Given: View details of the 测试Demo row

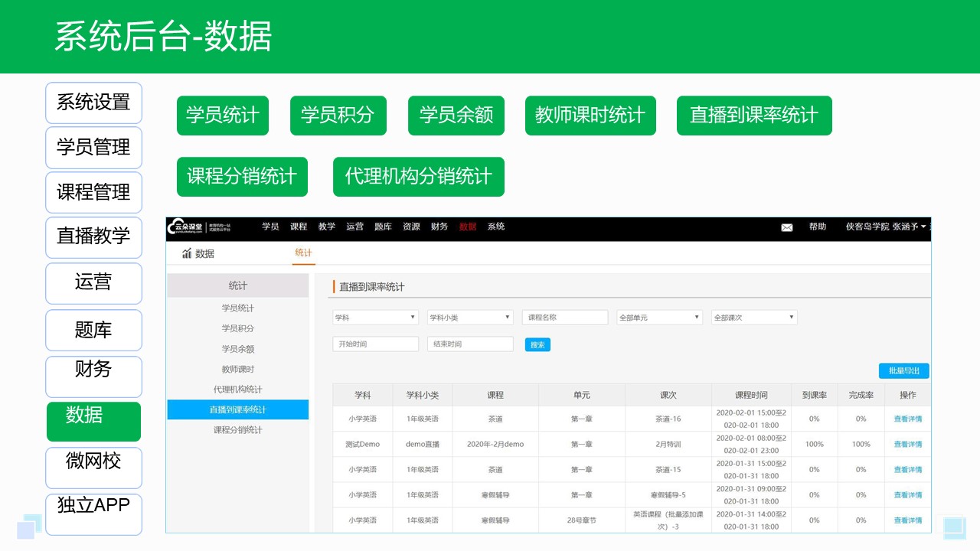Looking at the screenshot, I should 908,444.
